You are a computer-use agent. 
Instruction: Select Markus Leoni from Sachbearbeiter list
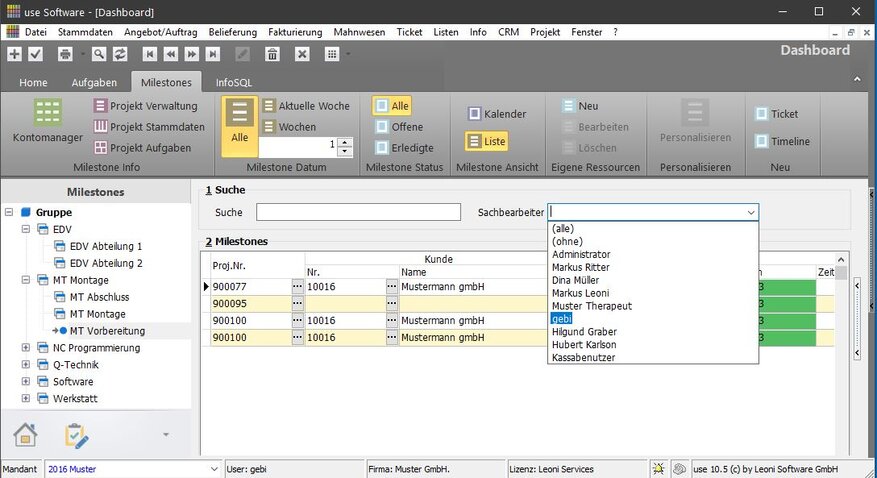(583, 293)
